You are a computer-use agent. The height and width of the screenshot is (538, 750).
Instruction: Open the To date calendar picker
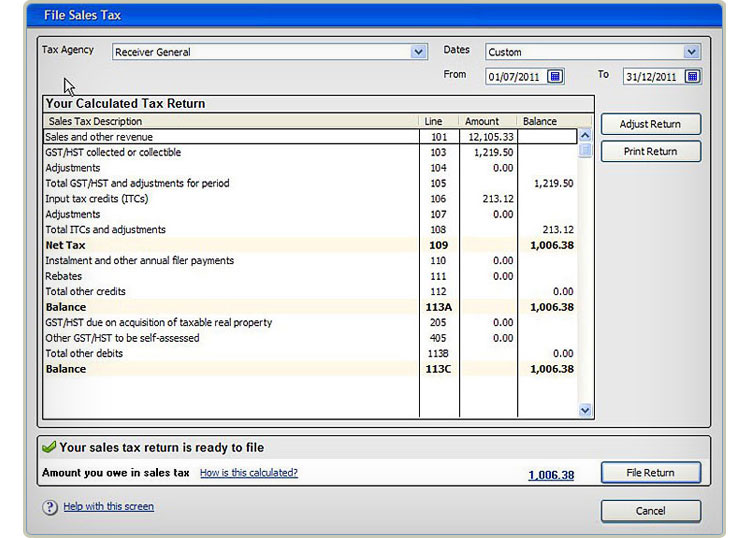pyautogui.click(x=692, y=76)
